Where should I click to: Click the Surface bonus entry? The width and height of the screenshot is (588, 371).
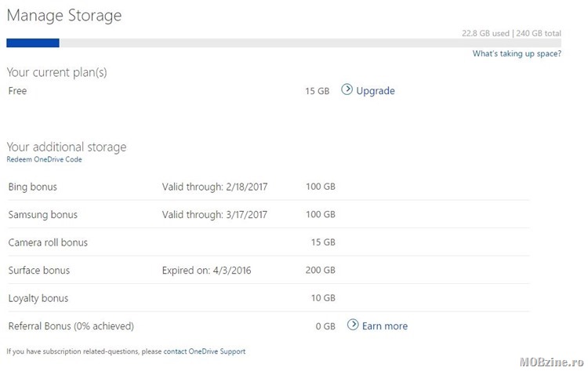coord(38,271)
